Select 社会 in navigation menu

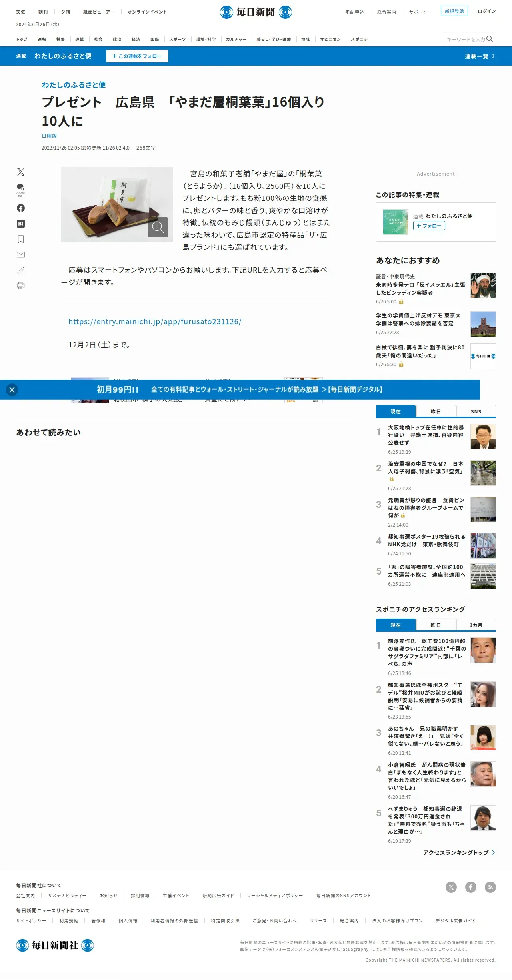pyautogui.click(x=98, y=39)
